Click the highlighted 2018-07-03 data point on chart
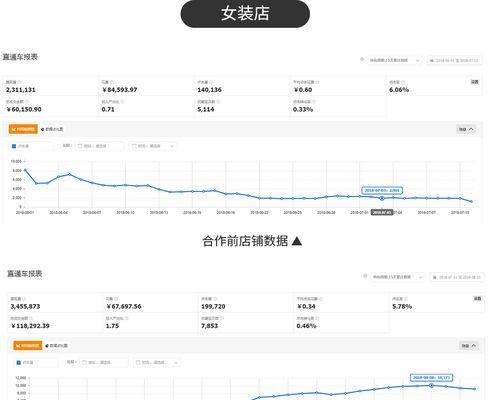490x400 pixels. [x=382, y=198]
